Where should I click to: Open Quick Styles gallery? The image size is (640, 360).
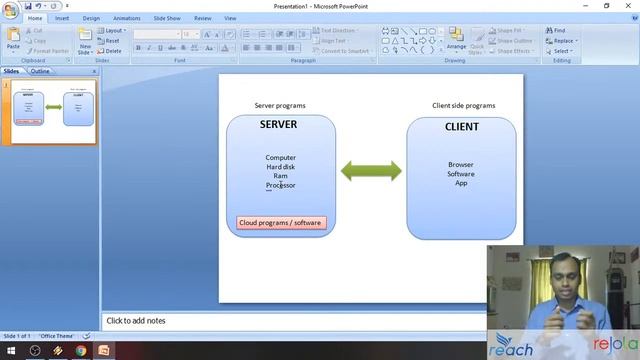coord(476,41)
